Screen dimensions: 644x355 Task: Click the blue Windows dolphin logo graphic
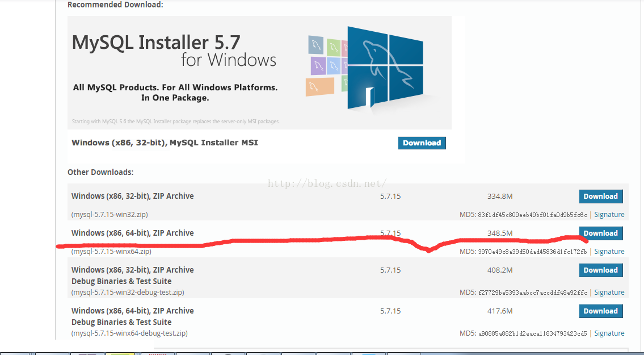385,68
